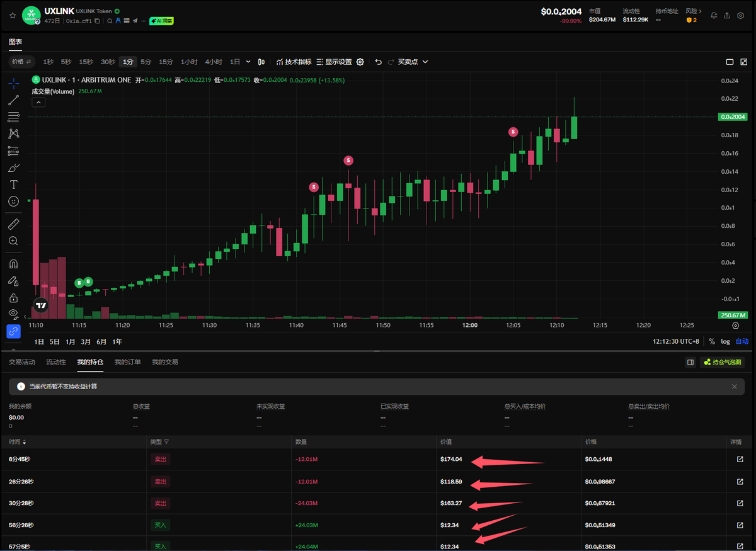Switch chart to single-pane layout icon
This screenshot has width=756, height=551.
pos(730,62)
